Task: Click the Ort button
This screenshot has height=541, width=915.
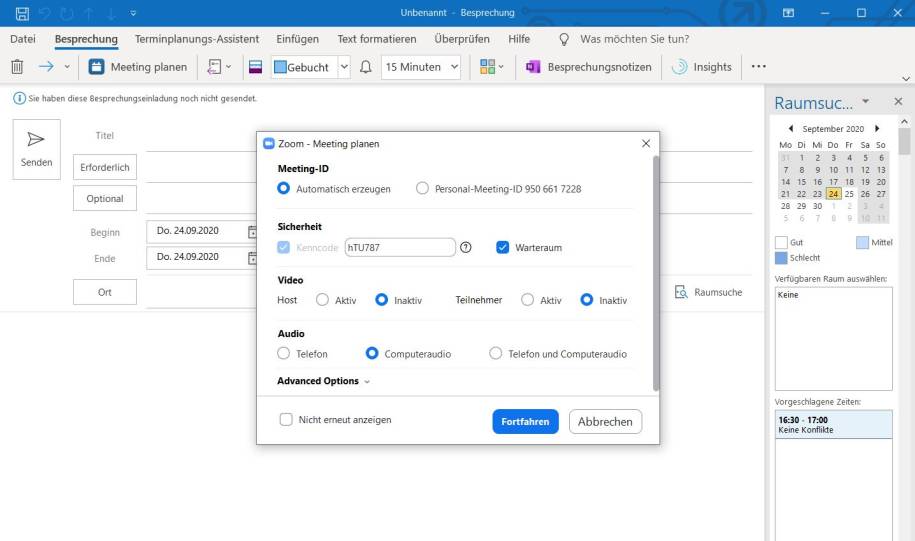Action: [105, 292]
